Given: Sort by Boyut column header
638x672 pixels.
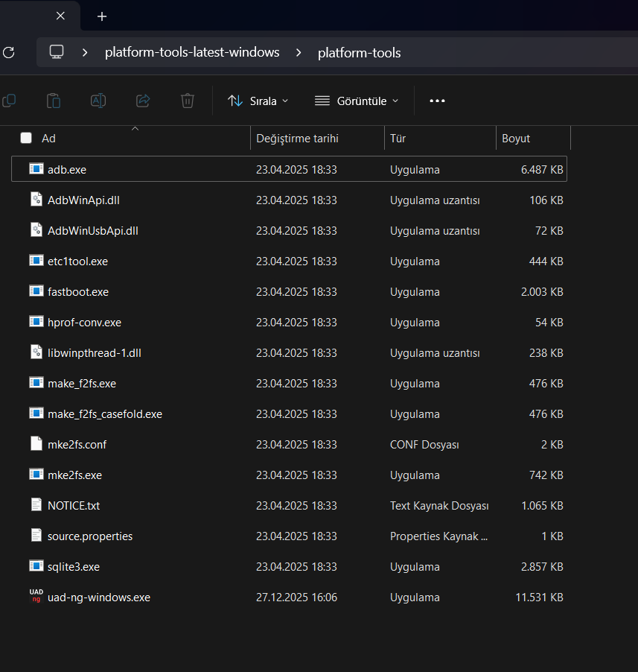Looking at the screenshot, I should click(516, 139).
